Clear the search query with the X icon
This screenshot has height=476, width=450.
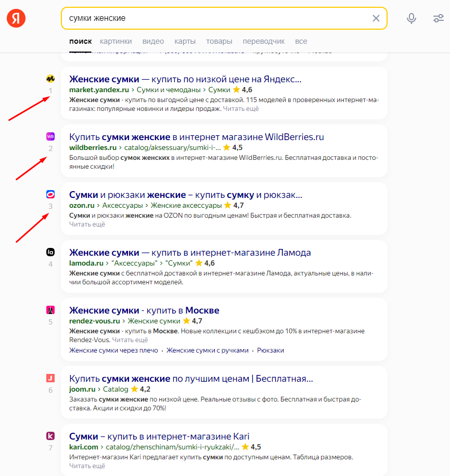[x=376, y=18]
